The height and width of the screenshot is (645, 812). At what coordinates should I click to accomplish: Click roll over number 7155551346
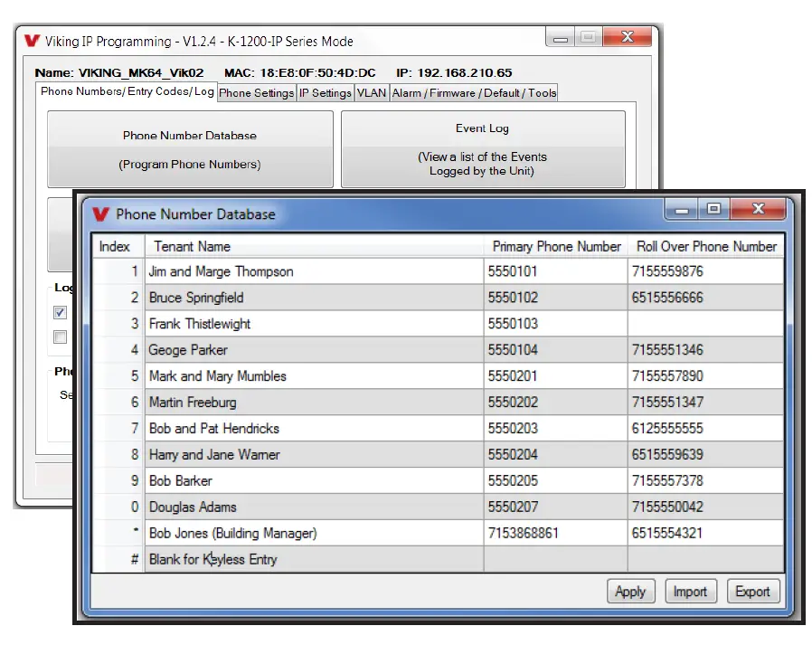click(706, 350)
